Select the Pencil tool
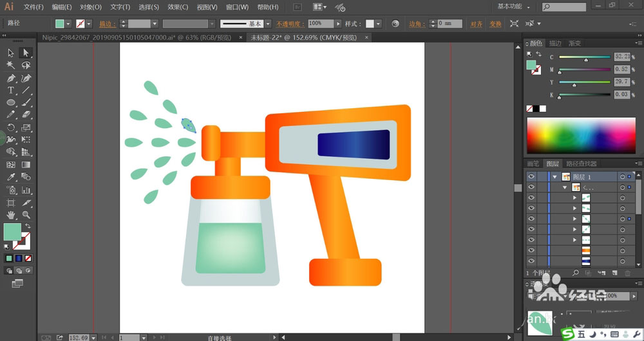Screen dimensions: 644x341 [x=11, y=115]
